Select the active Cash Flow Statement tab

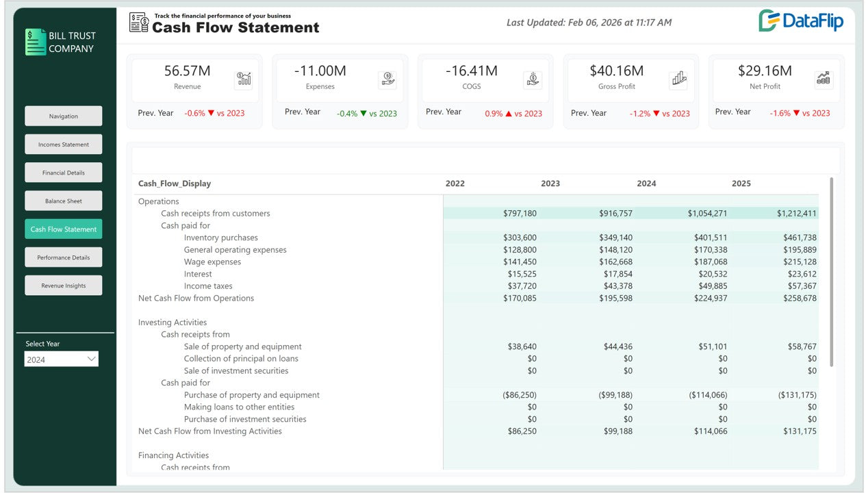[64, 229]
